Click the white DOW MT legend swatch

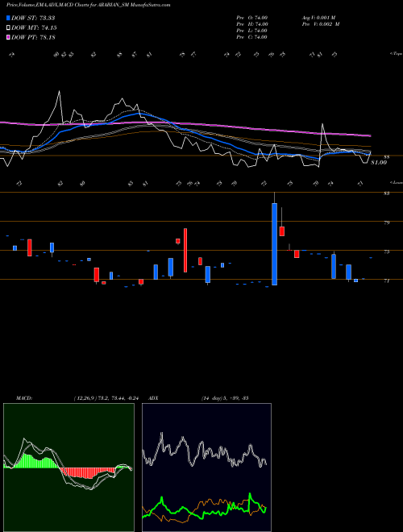8,28
